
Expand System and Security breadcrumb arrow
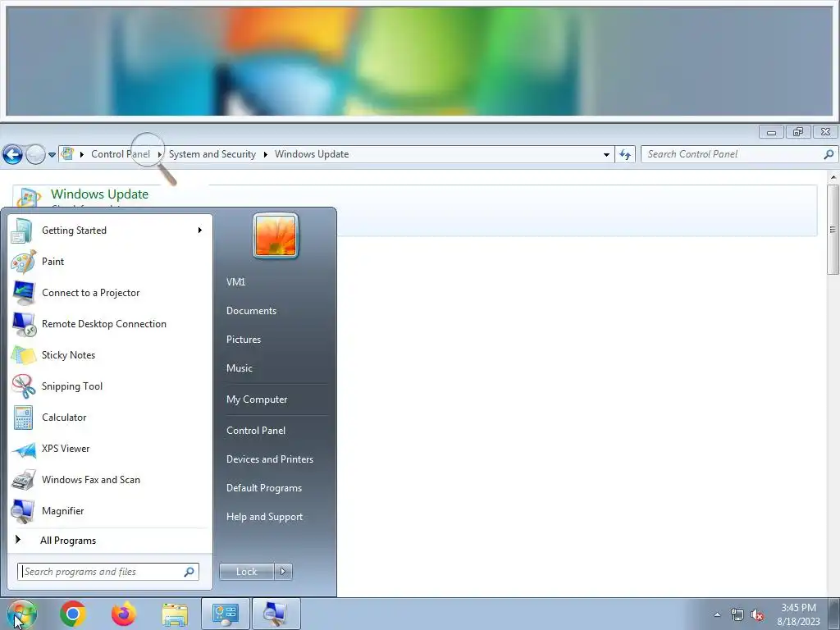click(x=265, y=154)
